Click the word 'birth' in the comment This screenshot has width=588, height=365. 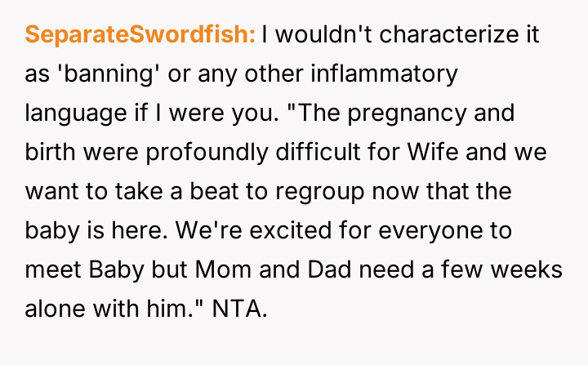[49, 150]
